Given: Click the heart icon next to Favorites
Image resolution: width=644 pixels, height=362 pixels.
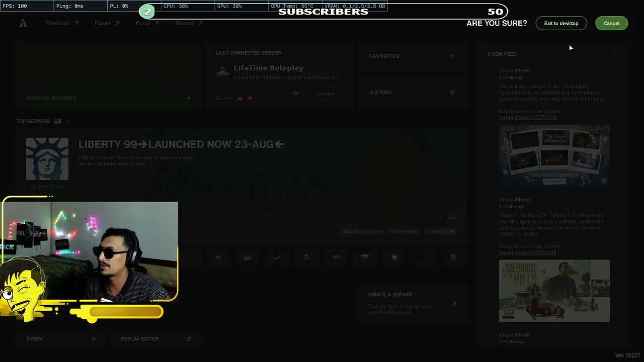Looking at the screenshot, I should click(x=452, y=56).
